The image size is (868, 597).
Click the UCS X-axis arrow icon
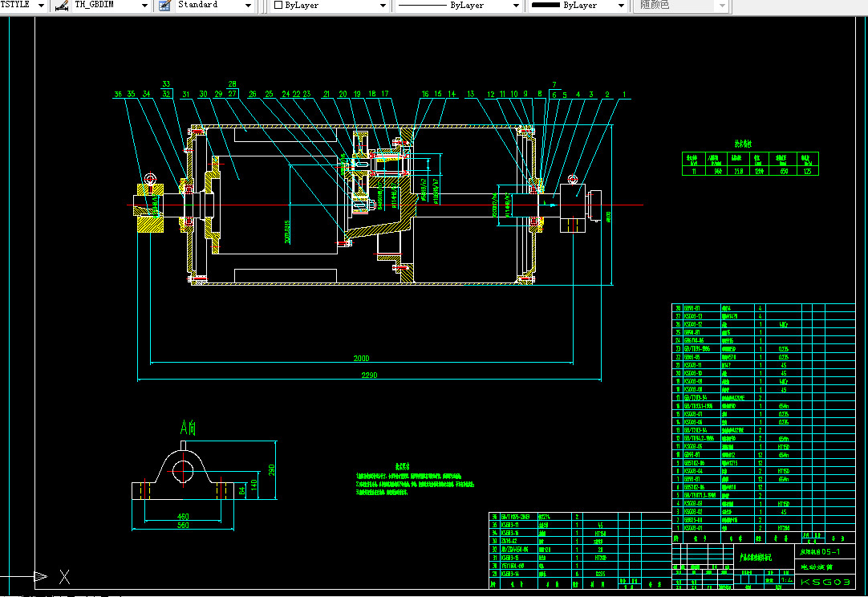(x=39, y=576)
